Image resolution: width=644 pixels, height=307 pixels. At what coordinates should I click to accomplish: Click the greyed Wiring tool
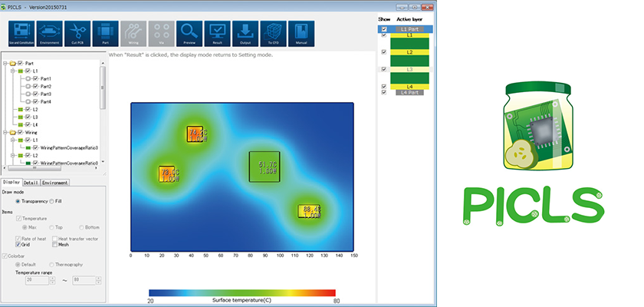[x=133, y=34]
